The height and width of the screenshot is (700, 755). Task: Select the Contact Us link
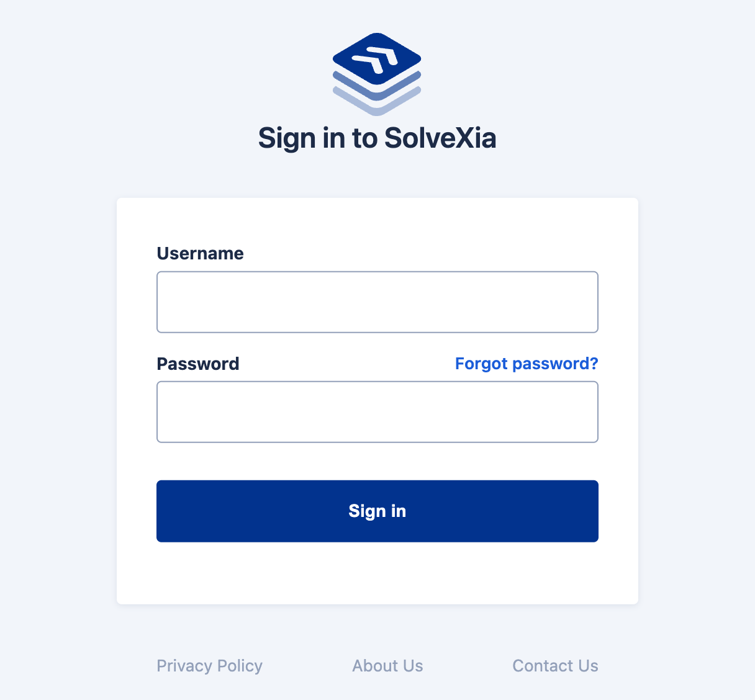click(555, 665)
